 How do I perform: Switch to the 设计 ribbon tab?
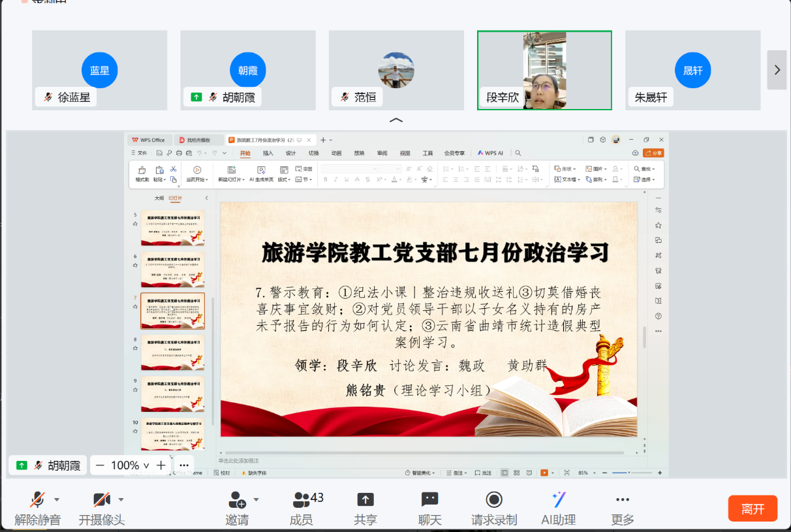click(290, 153)
